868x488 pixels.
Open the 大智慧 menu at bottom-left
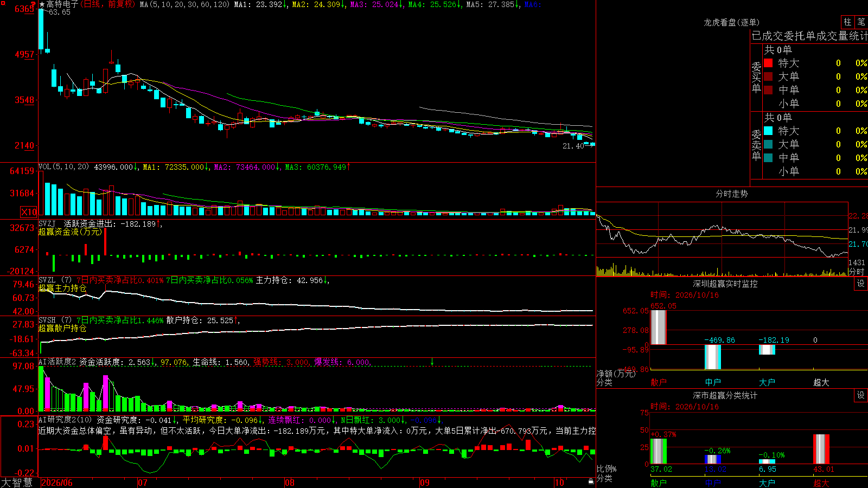click(17, 483)
